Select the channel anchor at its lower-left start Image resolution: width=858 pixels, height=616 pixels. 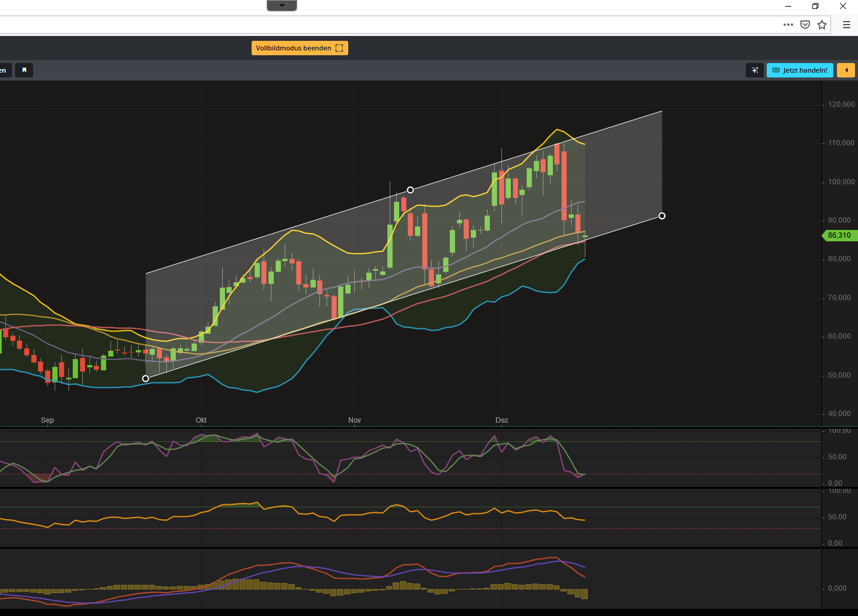145,378
